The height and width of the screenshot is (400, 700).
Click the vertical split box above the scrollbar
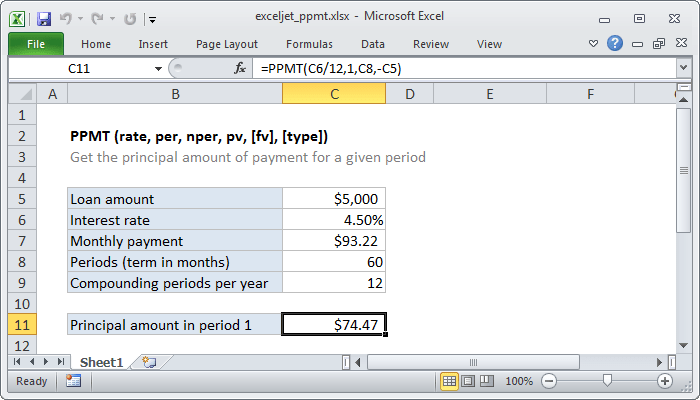click(x=683, y=87)
